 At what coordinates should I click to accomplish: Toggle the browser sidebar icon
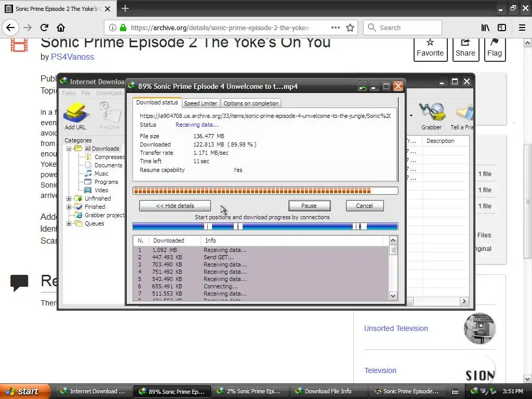[x=502, y=28]
